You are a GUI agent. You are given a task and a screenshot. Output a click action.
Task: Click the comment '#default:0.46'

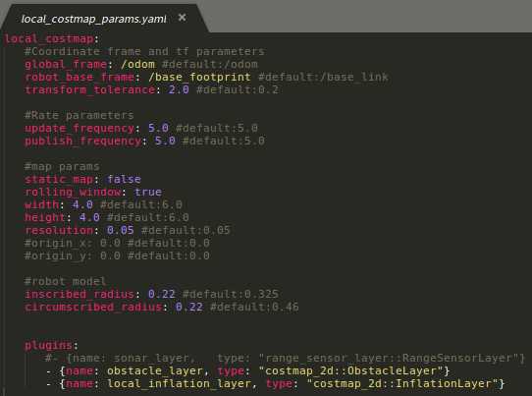[254, 307]
